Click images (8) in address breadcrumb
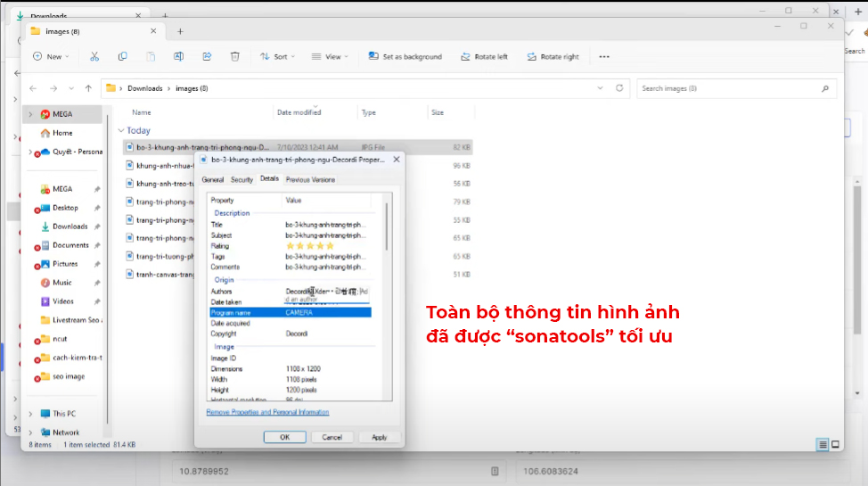The width and height of the screenshot is (868, 486). [192, 88]
